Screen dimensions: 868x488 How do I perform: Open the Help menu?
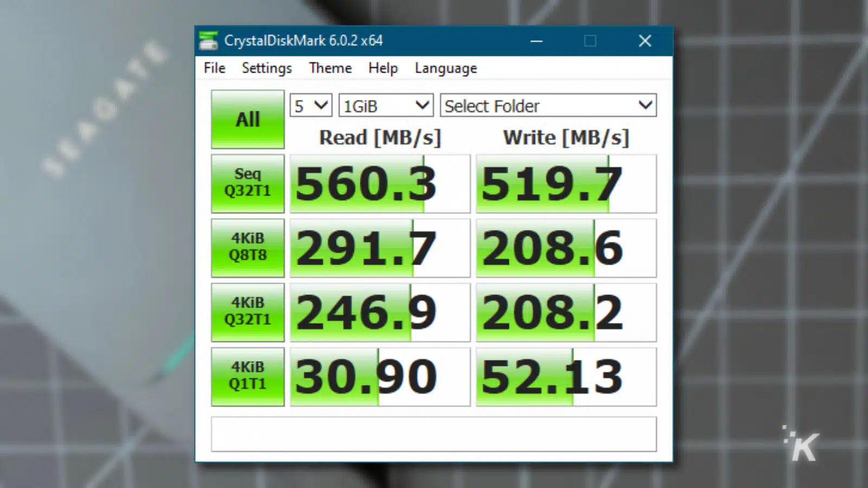coord(382,68)
